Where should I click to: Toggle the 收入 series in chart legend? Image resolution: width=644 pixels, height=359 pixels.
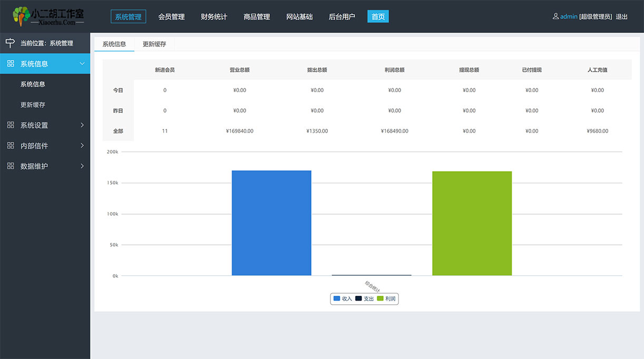tap(343, 298)
